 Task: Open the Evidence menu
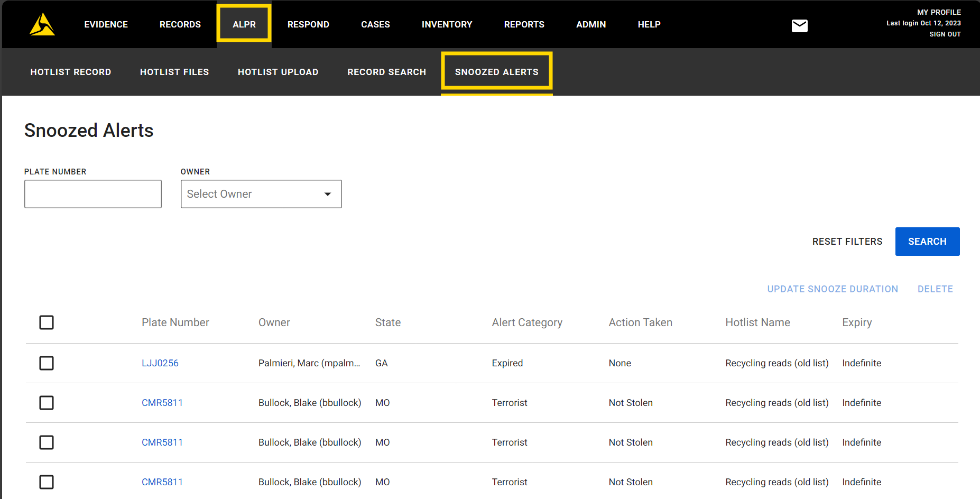[106, 24]
